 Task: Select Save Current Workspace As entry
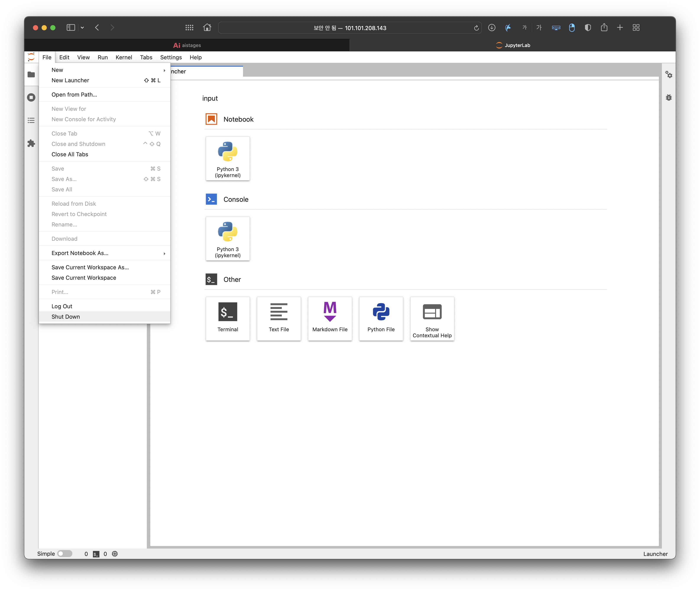[105, 267]
